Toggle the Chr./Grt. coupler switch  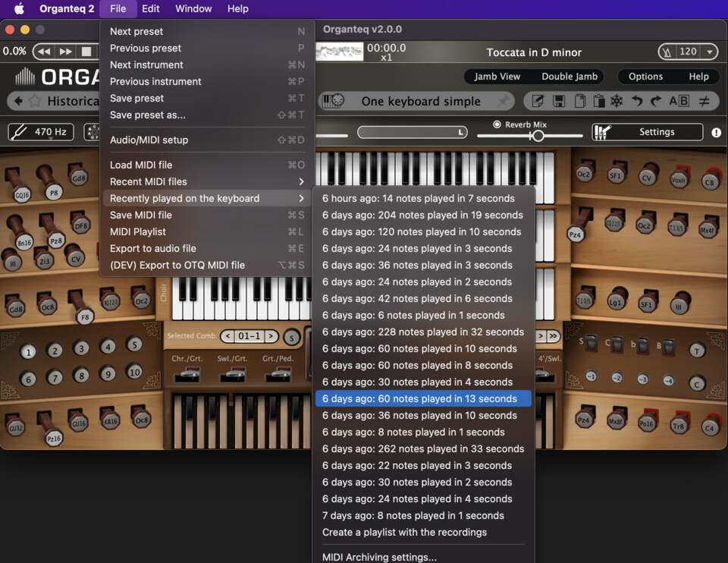(x=187, y=374)
